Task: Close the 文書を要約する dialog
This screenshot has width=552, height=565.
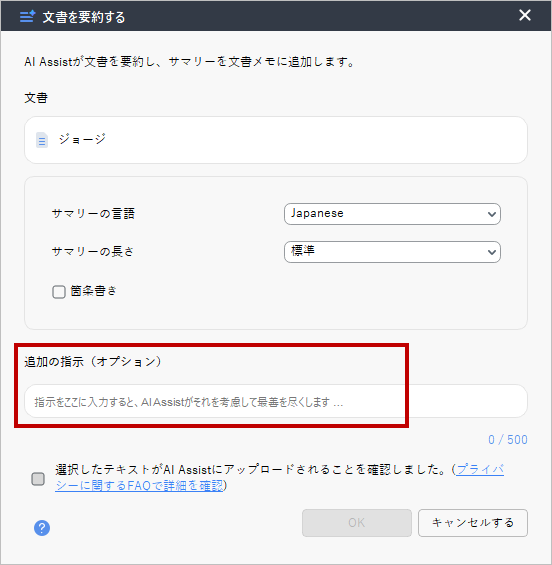Action: pos(525,15)
